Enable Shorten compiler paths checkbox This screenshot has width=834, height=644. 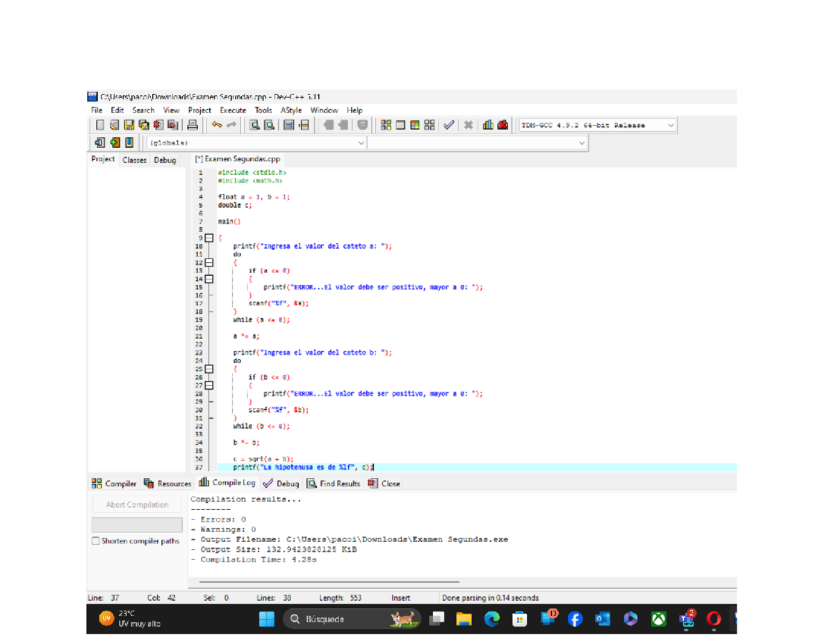point(96,541)
